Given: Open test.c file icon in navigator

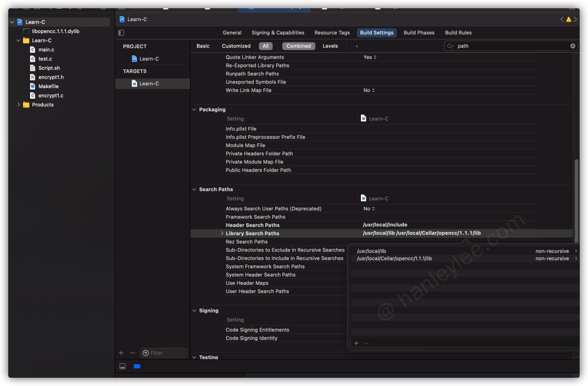Looking at the screenshot, I should (32, 59).
